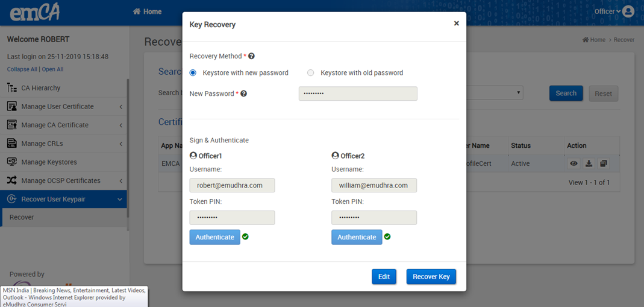Click the view (eye) action icon
This screenshot has height=307, width=644.
(574, 163)
